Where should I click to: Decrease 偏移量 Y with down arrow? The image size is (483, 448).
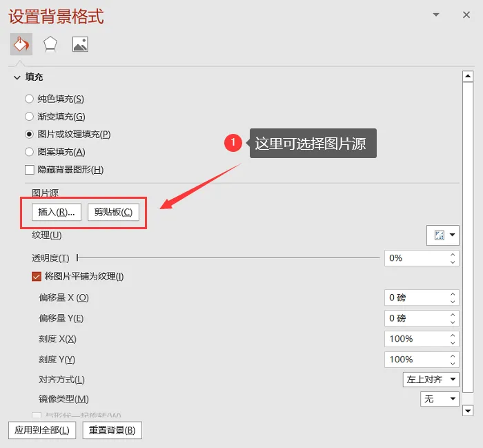[453, 322]
